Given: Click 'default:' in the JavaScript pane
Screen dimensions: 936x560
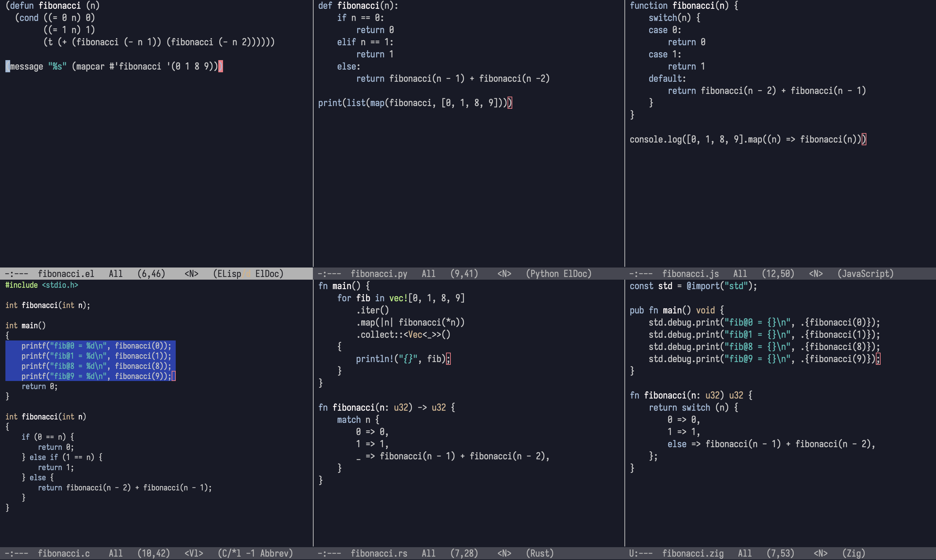Looking at the screenshot, I should coord(667,78).
